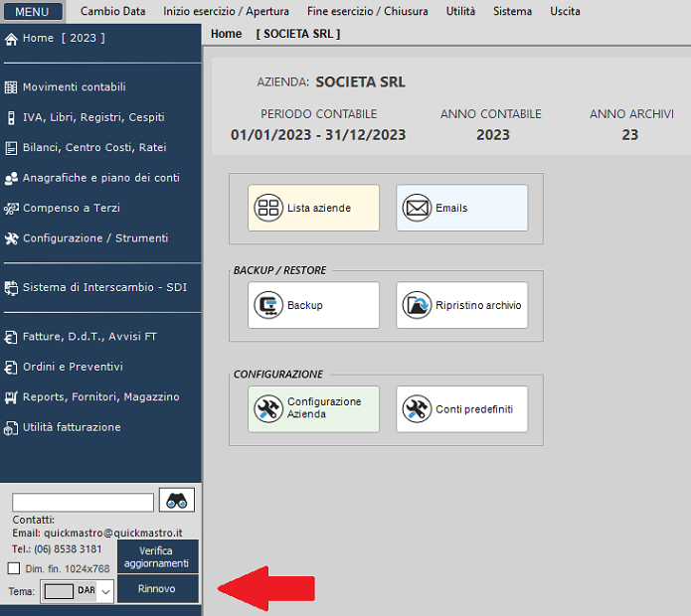
Task: Open Configurazione Azienda tools icon
Action: (268, 408)
